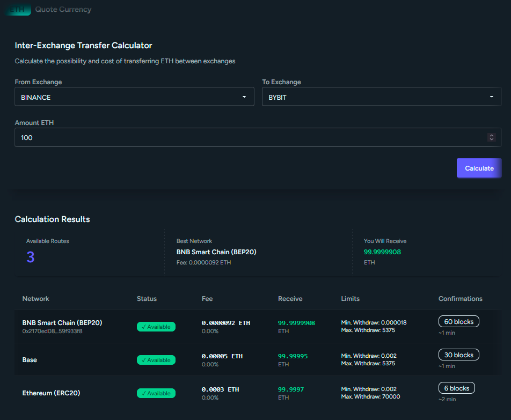Click the decrement arrow on the Amount stepper

[491, 139]
